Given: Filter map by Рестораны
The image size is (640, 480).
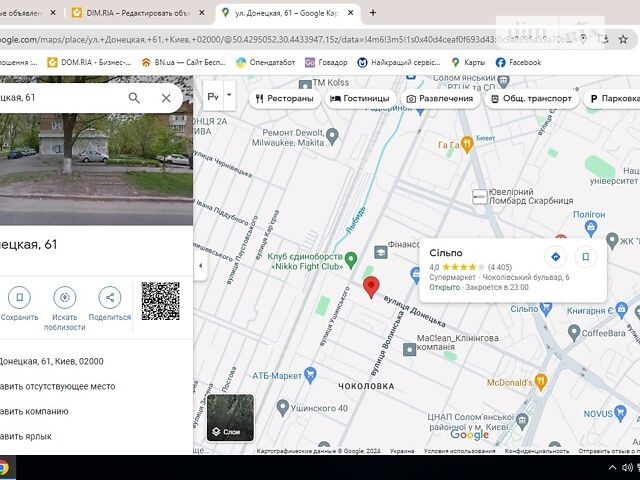Looking at the screenshot, I should point(284,98).
